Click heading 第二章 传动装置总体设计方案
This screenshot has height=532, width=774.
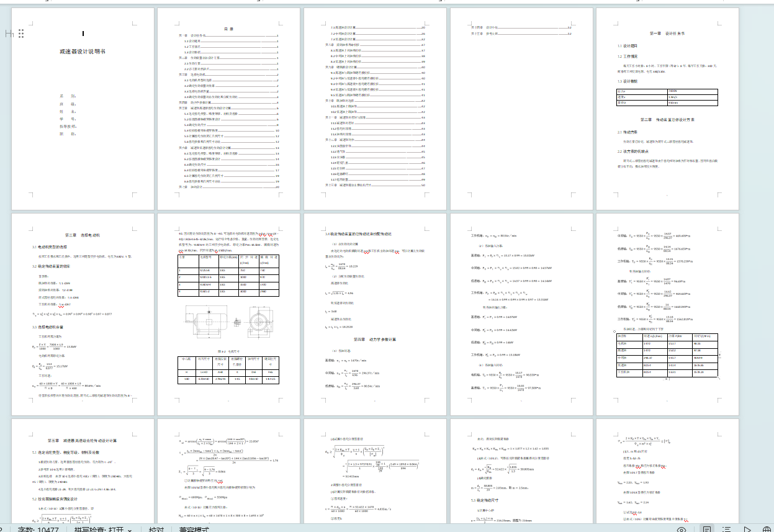(667, 119)
